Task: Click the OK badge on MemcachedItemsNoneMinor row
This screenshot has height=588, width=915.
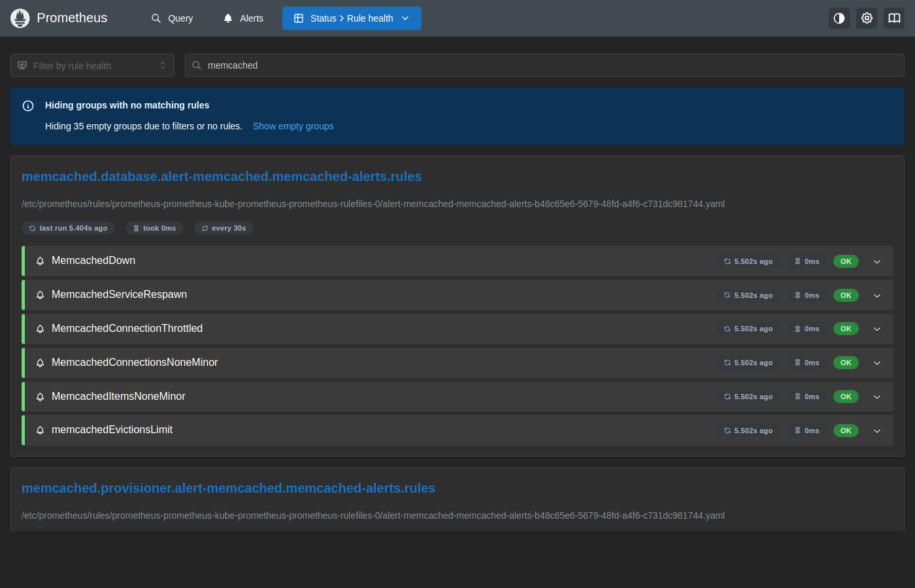Action: [x=846, y=397]
